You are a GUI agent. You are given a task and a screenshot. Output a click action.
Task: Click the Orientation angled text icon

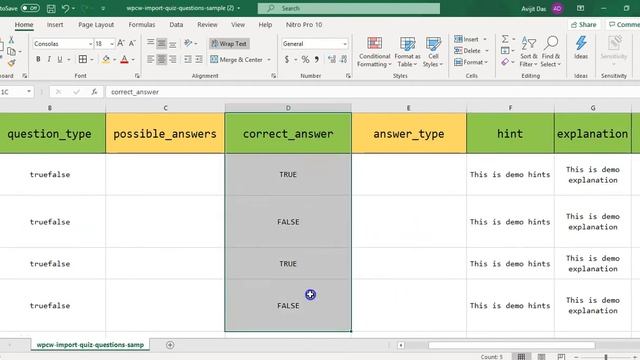point(188,43)
